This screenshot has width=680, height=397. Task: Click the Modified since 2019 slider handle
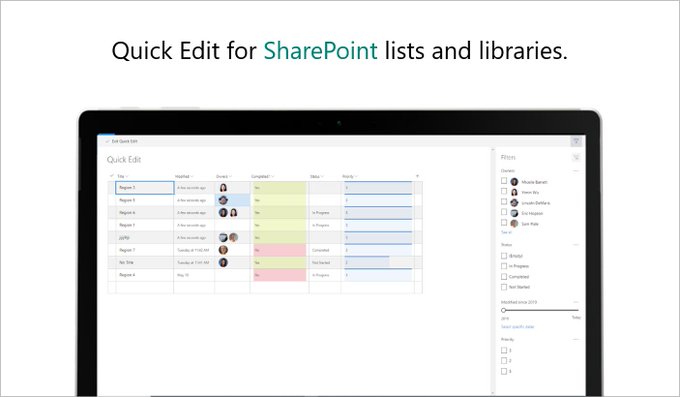(x=503, y=310)
